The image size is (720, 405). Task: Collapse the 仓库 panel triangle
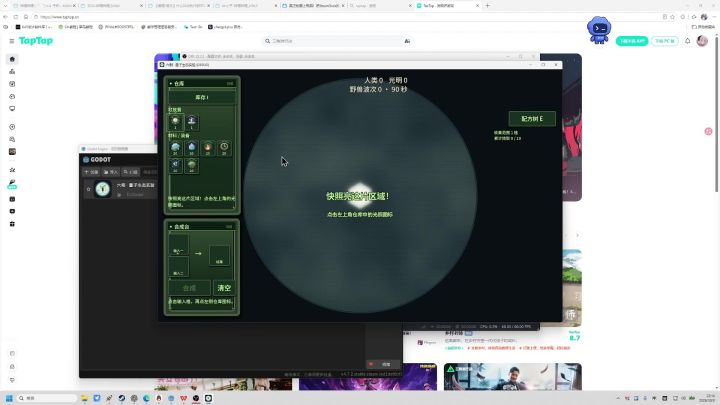pyautogui.click(x=171, y=84)
